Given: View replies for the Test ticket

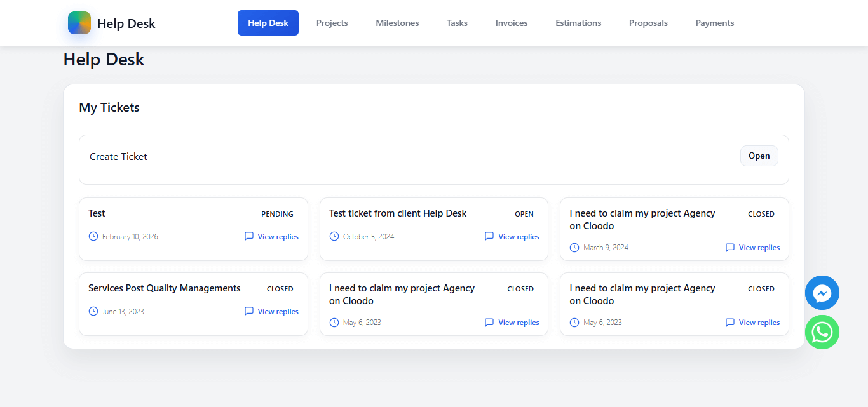Looking at the screenshot, I should click(278, 237).
